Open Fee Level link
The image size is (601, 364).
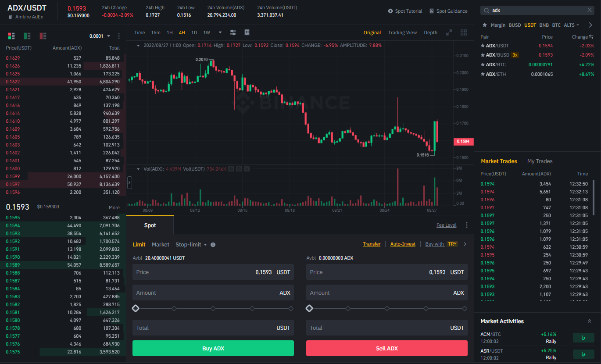pos(446,225)
